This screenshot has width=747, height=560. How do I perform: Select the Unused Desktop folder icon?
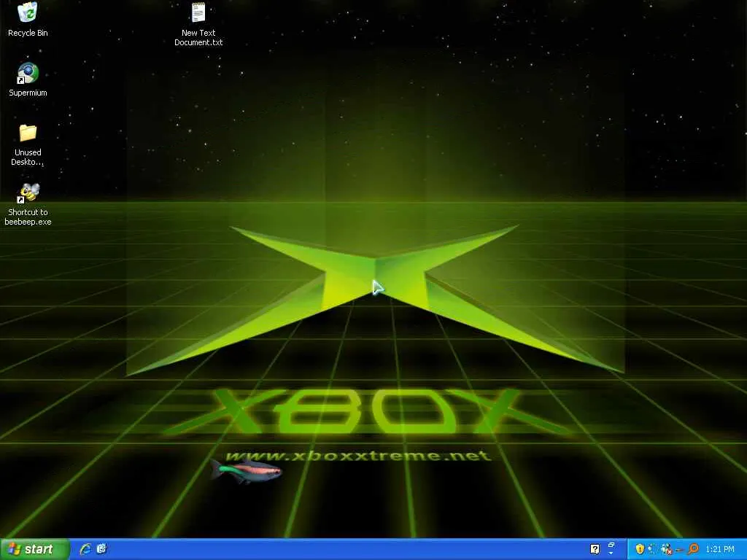point(28,145)
